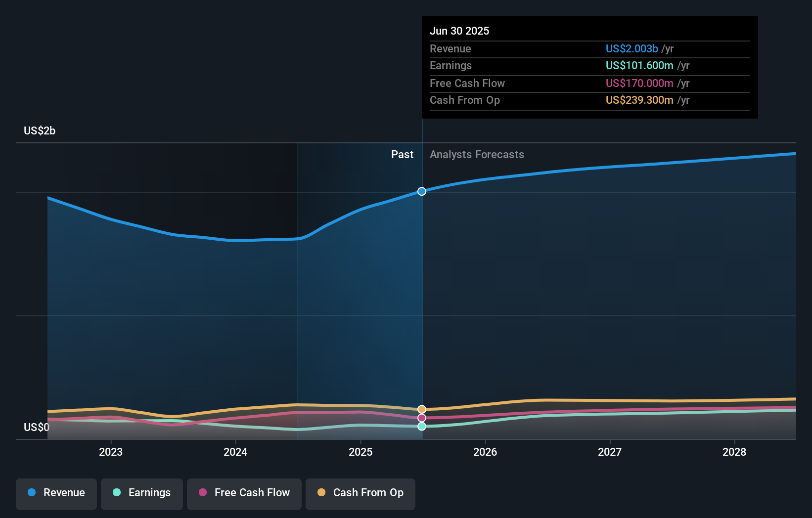Expand the Revenue row in the tooltip

pyautogui.click(x=451, y=49)
